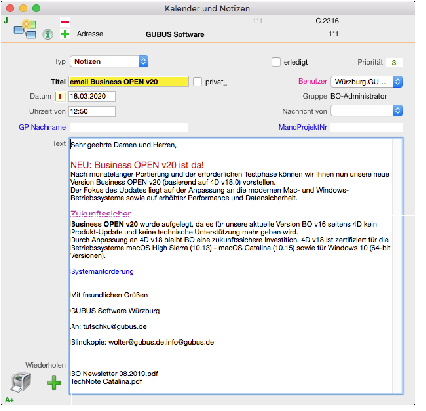This screenshot has height=411, width=426.
Task: Click the magenta Benutzer label
Action: (313, 81)
